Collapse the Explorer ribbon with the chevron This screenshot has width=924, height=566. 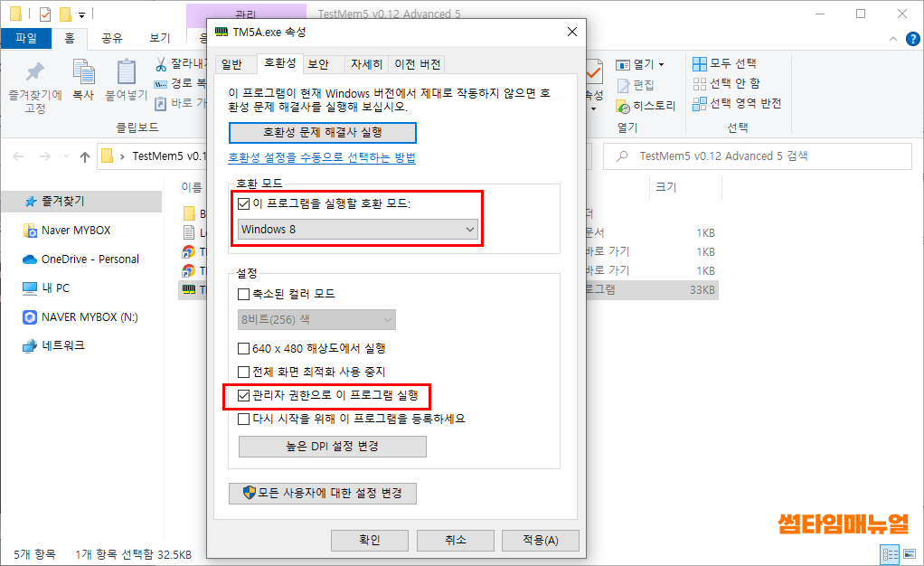click(892, 39)
